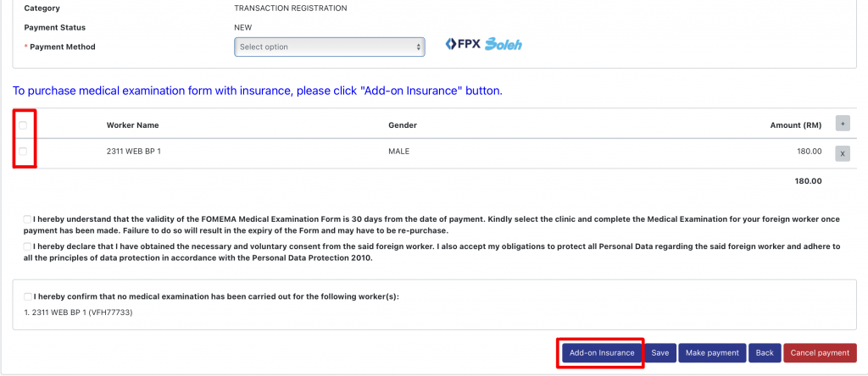Tick the select-all workers header checkbox
This screenshot has width=868, height=376.
(24, 125)
